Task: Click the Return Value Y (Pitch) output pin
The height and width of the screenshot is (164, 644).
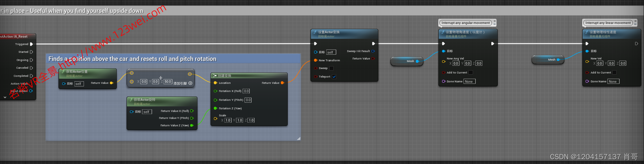Action: click(192, 118)
